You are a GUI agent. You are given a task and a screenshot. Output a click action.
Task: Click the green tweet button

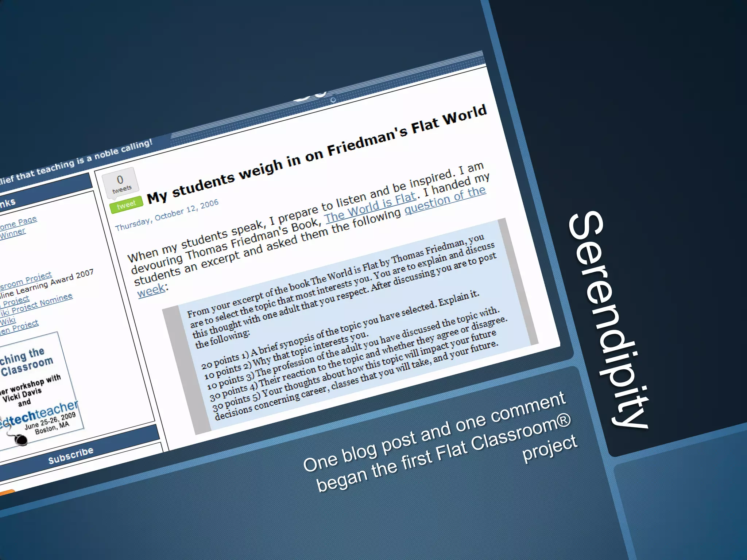pos(126,205)
